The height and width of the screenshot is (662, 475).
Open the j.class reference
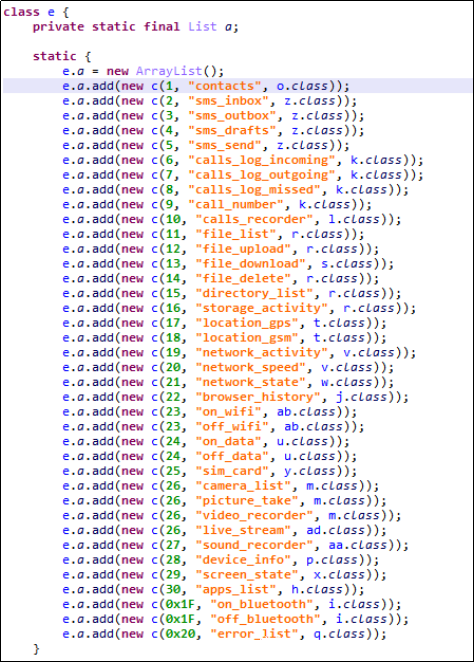[x=361, y=397]
